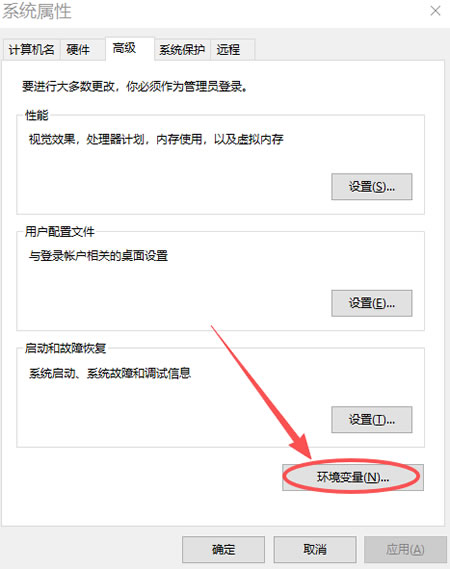450x569 pixels.
Task: Click the 性能 group label
Action: click(37, 115)
